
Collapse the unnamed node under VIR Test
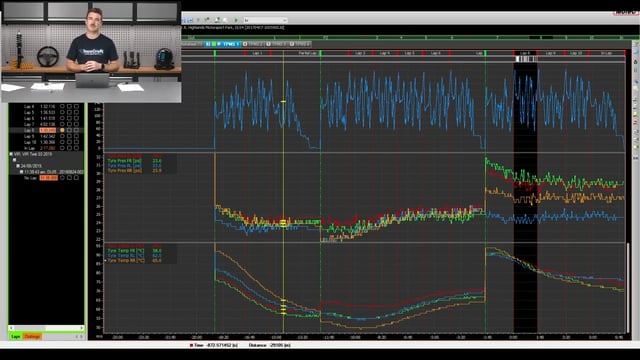15,160
